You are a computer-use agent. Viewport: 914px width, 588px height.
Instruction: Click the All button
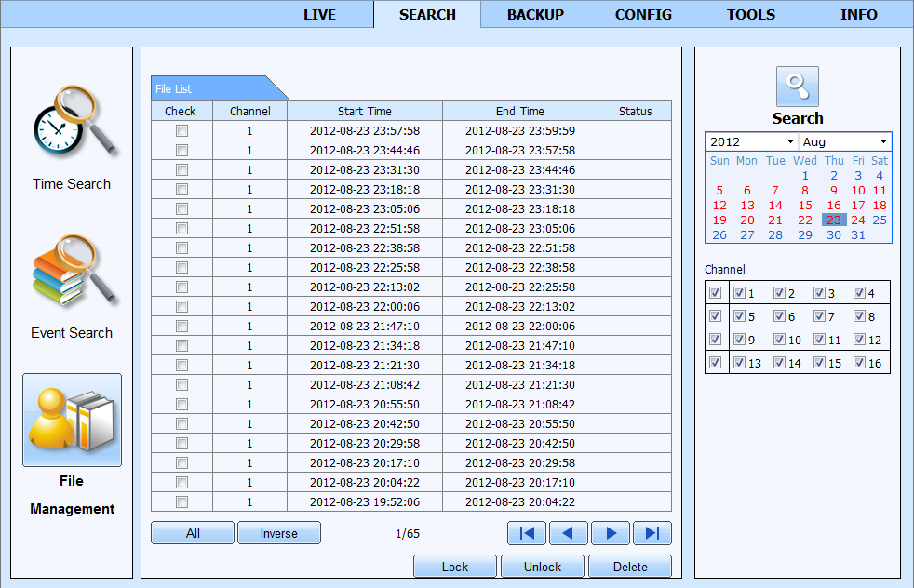pos(193,533)
